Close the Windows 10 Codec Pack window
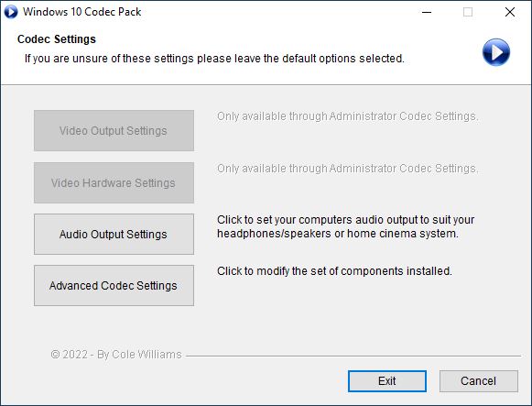 pos(510,12)
